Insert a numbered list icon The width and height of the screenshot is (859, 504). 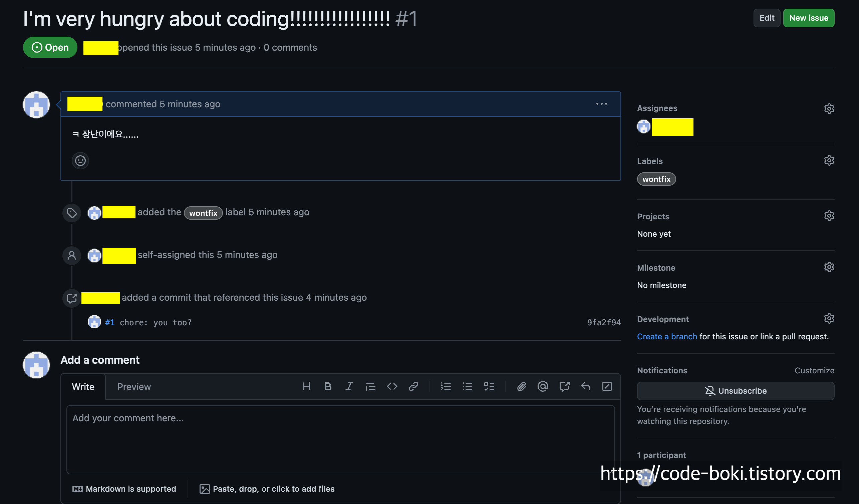pyautogui.click(x=446, y=387)
